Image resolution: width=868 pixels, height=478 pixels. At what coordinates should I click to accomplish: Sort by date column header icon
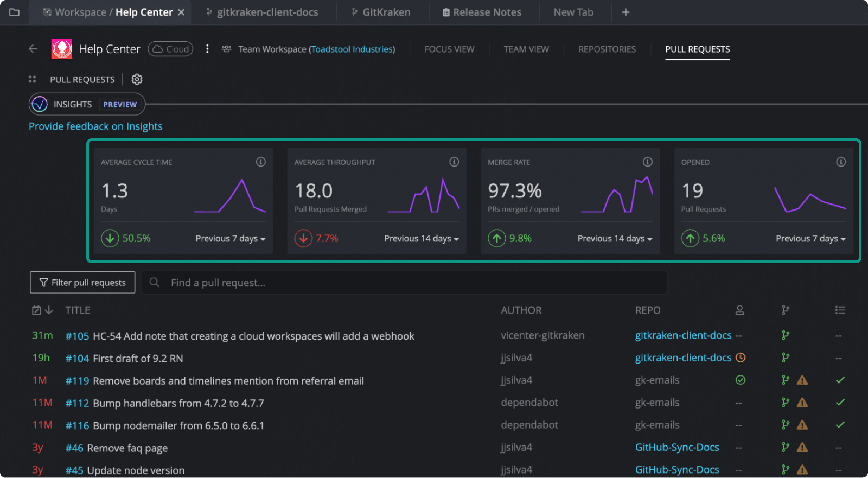coord(42,310)
